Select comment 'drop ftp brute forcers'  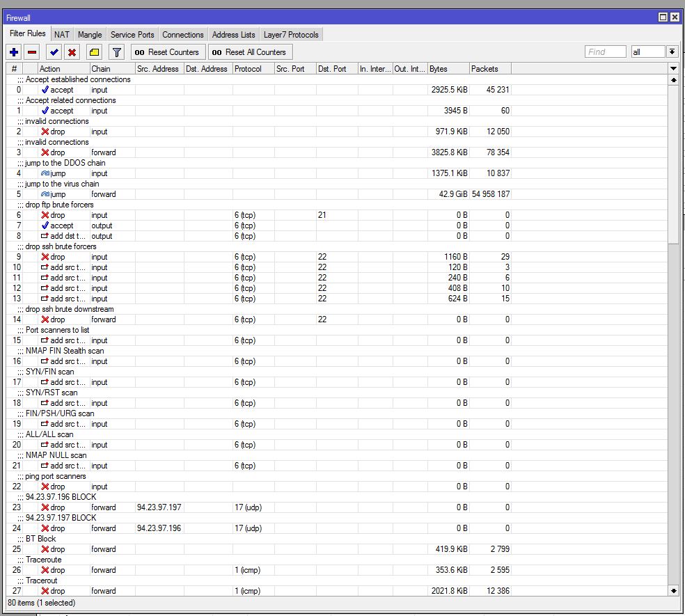pos(59,205)
